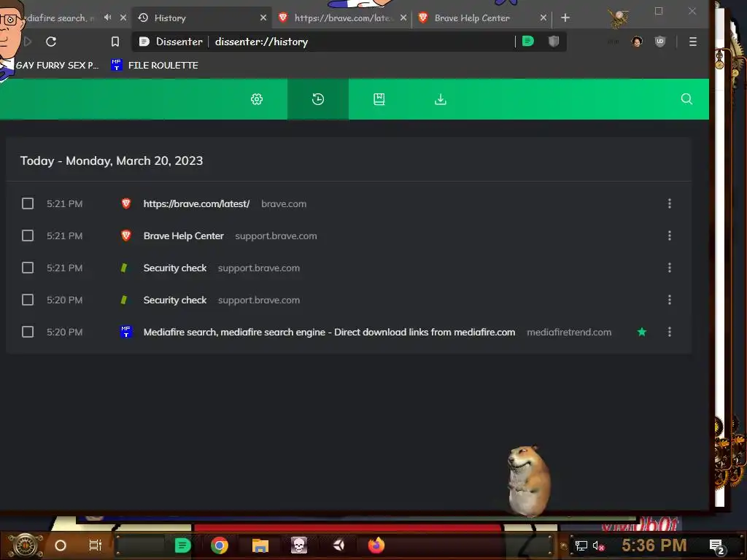The height and width of the screenshot is (560, 747).
Task: Click the Dissenter browser icon in the taskbar
Action: coord(182,545)
